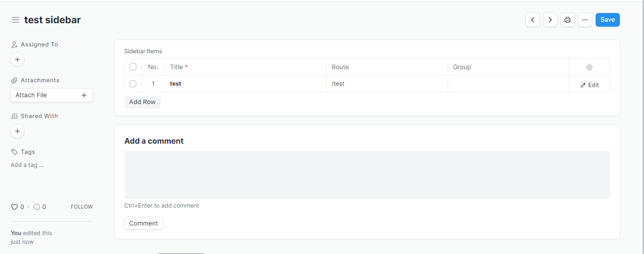Save the document

[x=608, y=20]
